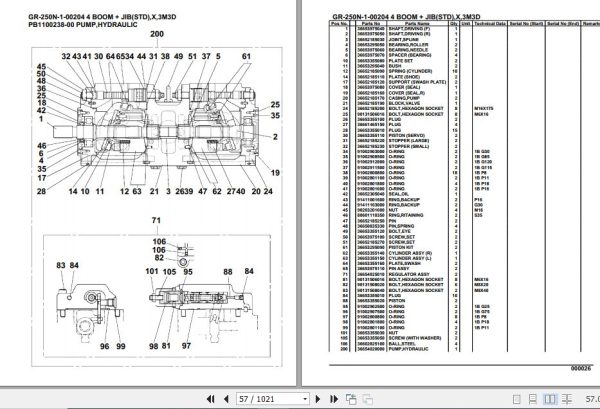Screen dimensions: 600x409
Task: Click the Technical Data column header
Action: click(x=490, y=24)
